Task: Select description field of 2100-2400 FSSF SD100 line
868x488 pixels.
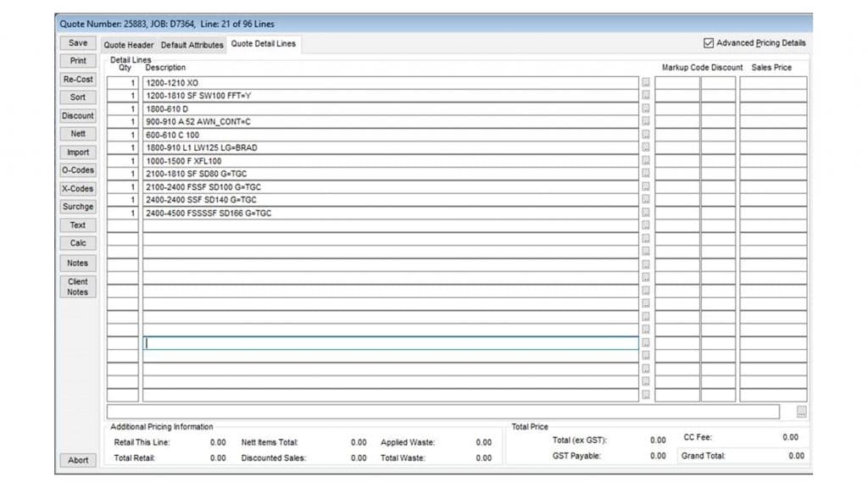Action: click(390, 187)
